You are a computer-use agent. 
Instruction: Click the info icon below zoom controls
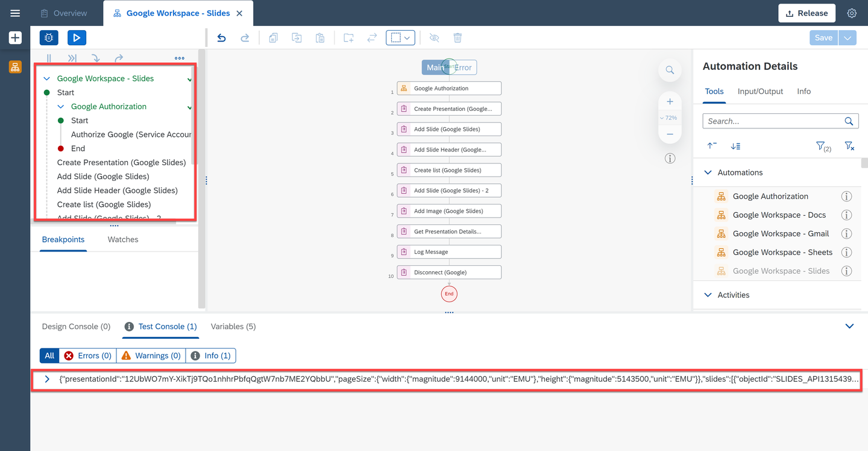click(670, 159)
